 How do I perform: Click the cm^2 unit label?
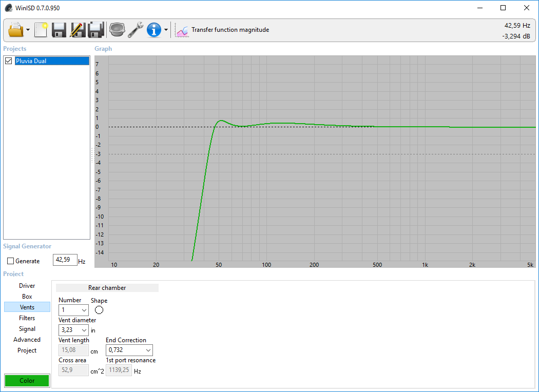[x=98, y=371]
